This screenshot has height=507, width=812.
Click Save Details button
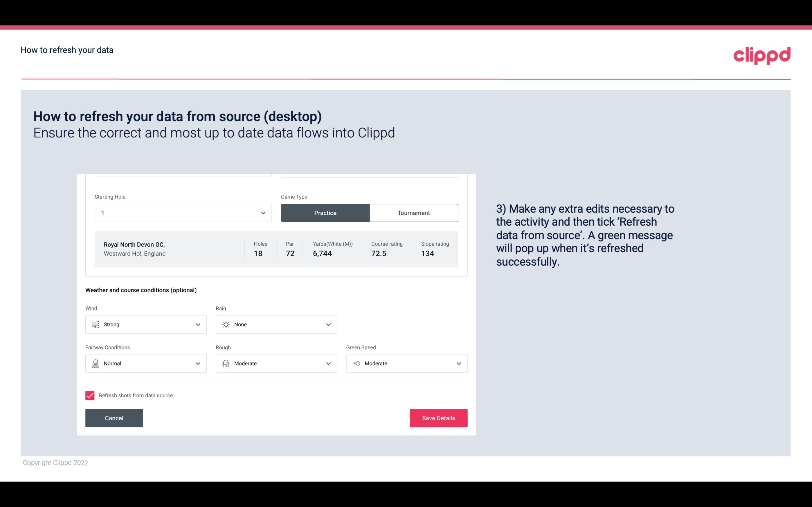tap(438, 418)
